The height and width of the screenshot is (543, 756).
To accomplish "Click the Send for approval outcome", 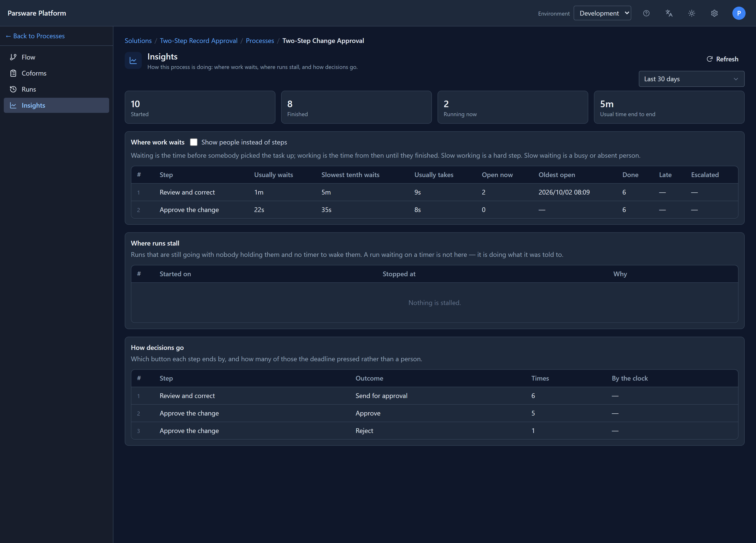I will pos(381,396).
